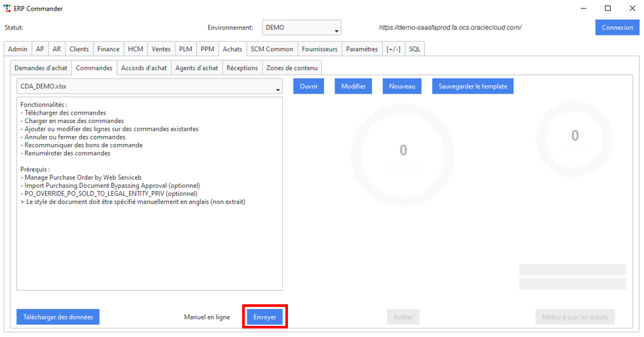
Task: Click the Connexion button
Action: (x=617, y=27)
